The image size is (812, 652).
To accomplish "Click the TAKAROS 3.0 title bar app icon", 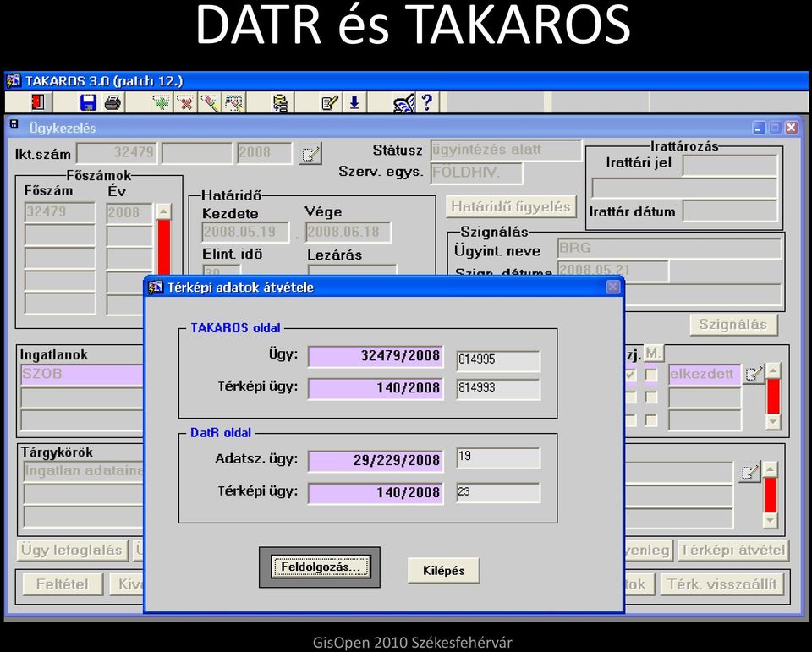I will point(14,81).
